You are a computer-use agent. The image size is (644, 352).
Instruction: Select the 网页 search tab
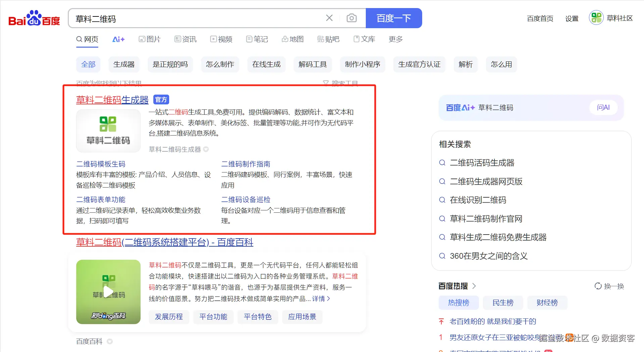(x=87, y=39)
